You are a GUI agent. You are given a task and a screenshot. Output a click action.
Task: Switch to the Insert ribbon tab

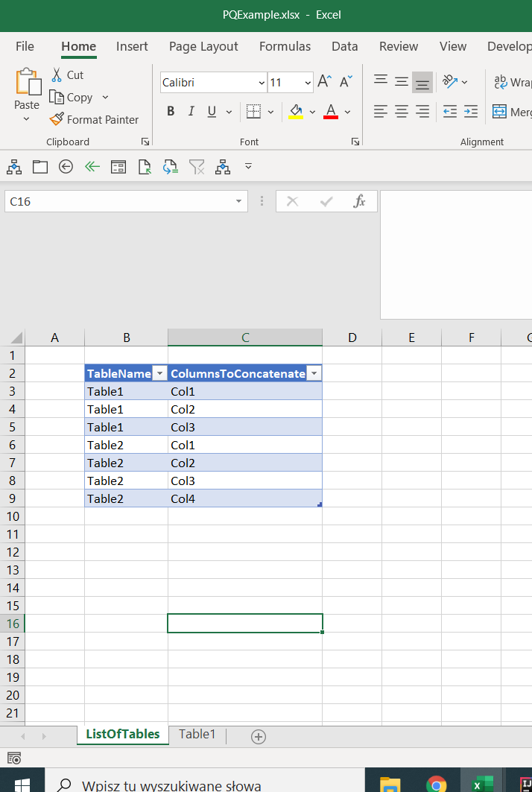coord(132,46)
